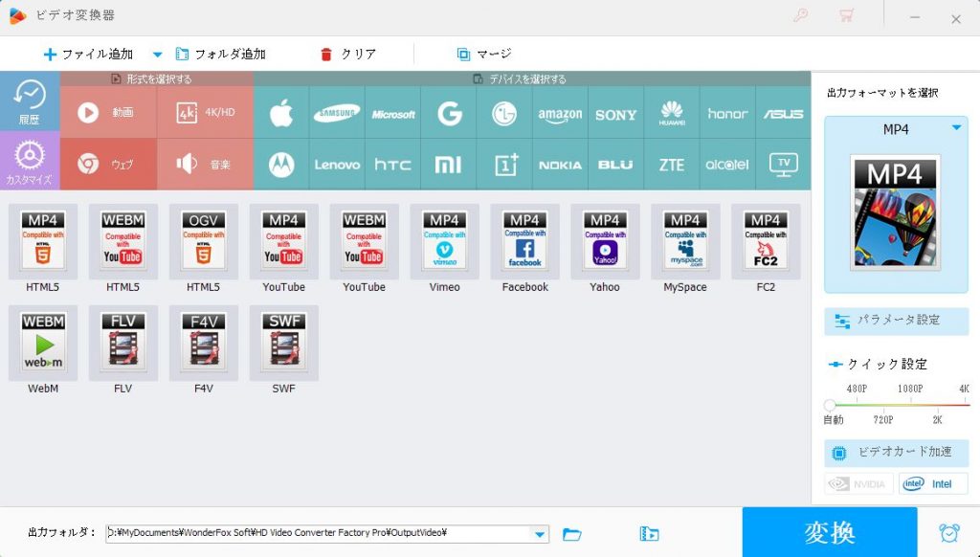Open the MP4 output format dropdown

[955, 128]
